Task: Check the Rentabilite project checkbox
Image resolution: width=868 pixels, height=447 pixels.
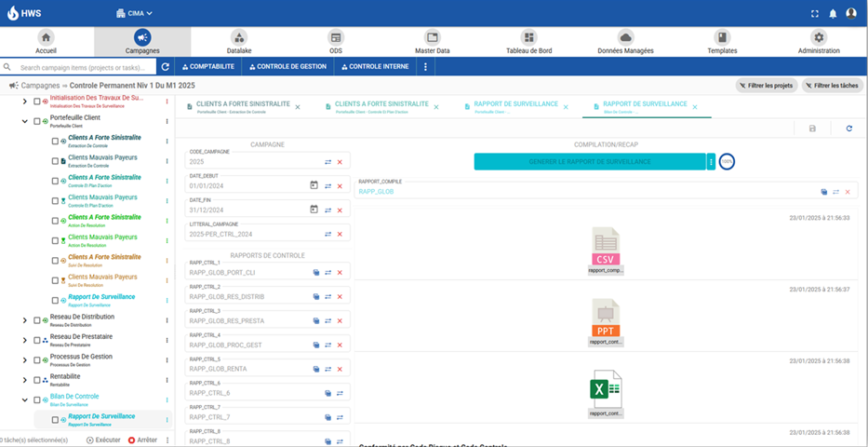Action: click(37, 379)
